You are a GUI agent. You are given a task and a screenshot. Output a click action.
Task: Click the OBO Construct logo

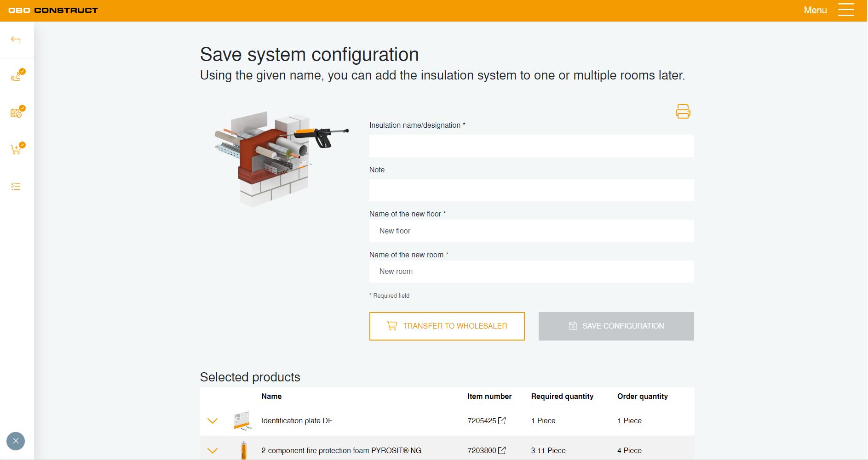pos(53,10)
